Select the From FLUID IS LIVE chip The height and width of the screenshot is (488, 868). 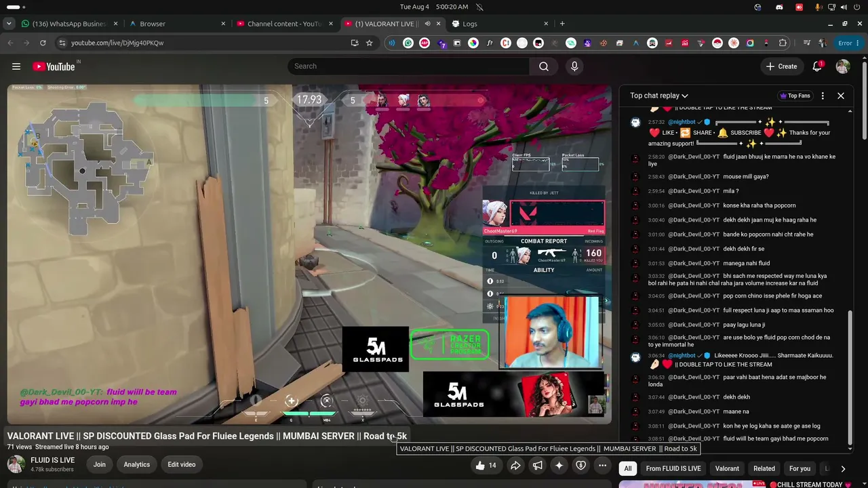(673, 468)
